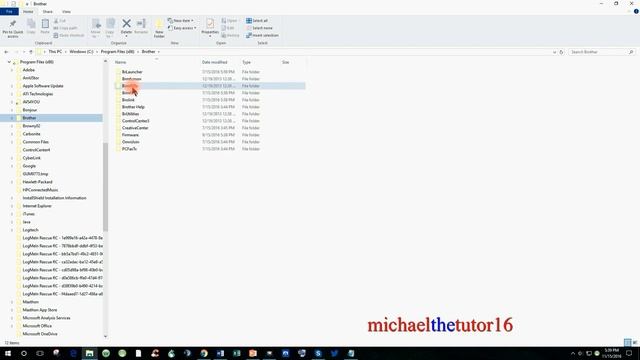Click the Move to icon
The width and height of the screenshot is (640, 360).
(96, 24)
